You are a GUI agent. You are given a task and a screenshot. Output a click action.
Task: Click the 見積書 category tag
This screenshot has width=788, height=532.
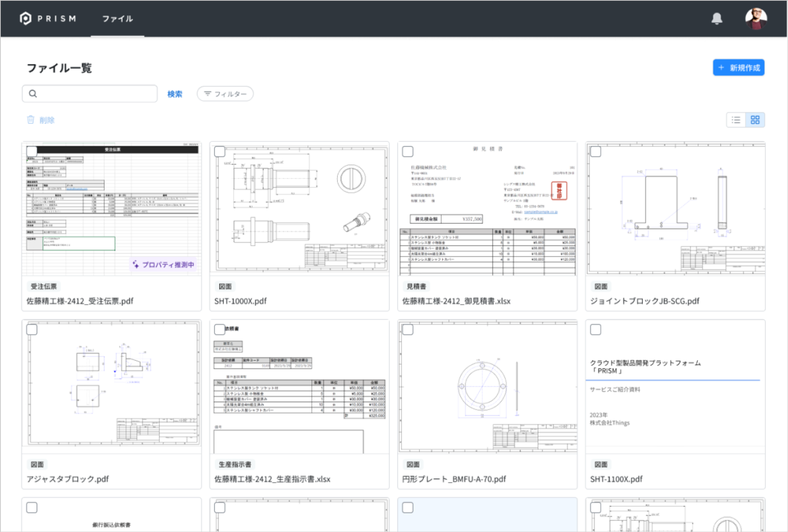coord(416,287)
